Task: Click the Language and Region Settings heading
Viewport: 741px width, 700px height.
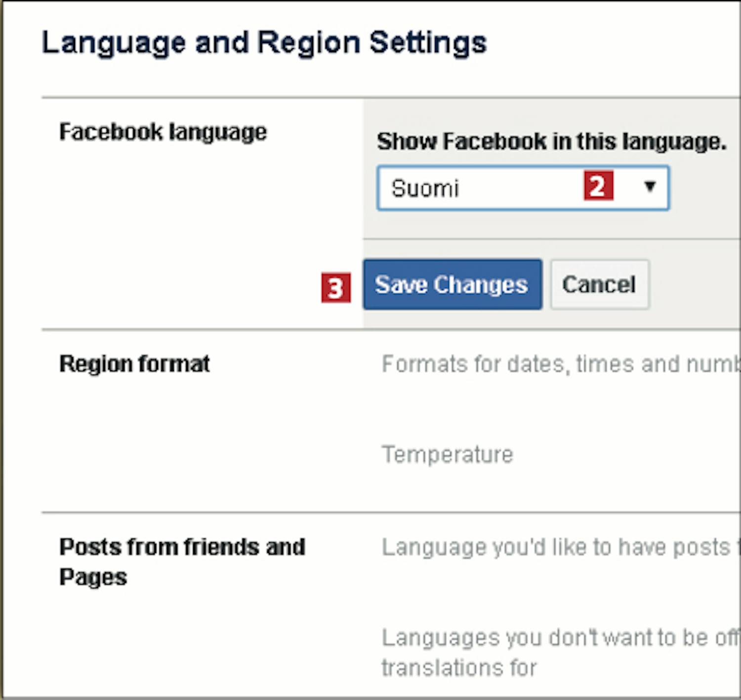Action: pos(264,42)
